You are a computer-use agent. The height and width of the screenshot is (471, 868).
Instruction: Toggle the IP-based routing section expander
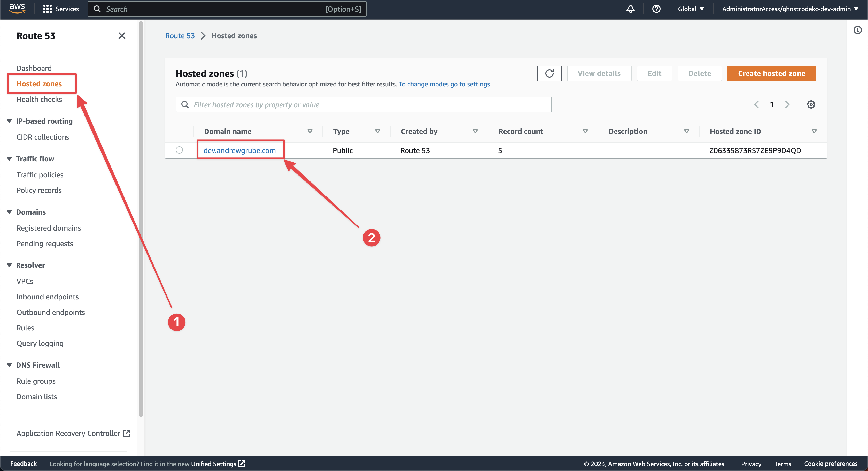click(x=10, y=121)
